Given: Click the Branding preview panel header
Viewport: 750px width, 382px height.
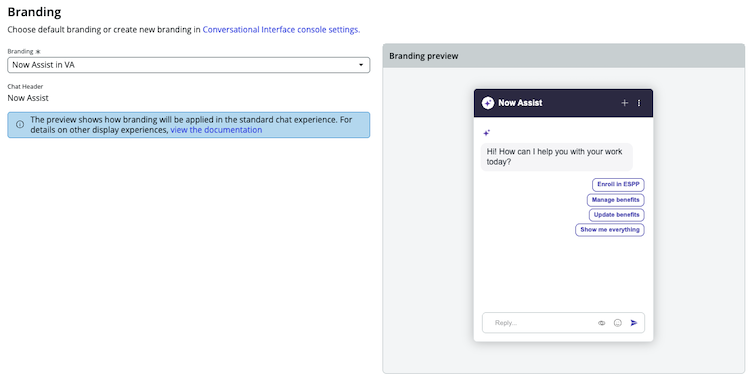Looking at the screenshot, I should tap(563, 56).
